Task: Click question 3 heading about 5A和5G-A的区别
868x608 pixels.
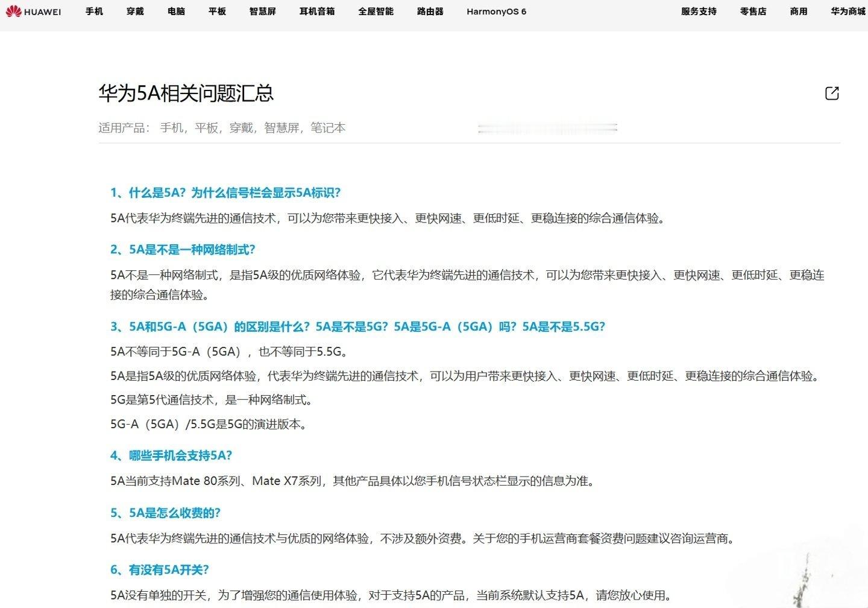Action: tap(357, 327)
